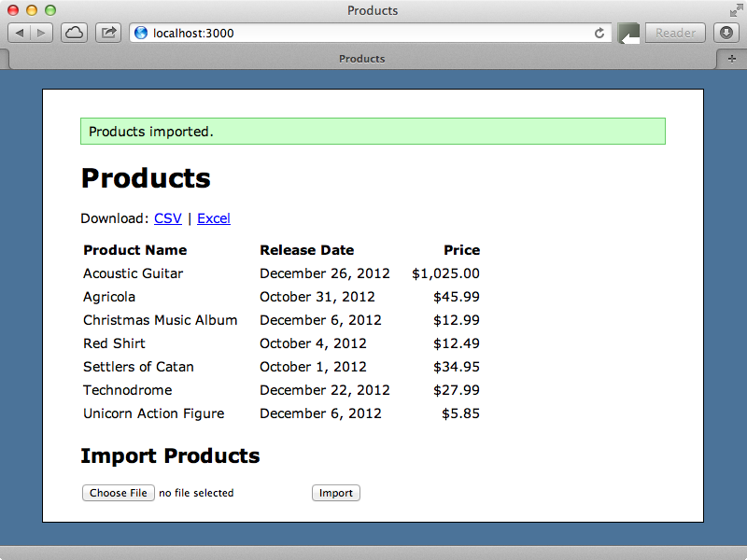Click the $1,025.00 price
This screenshot has width=747, height=560.
pos(446,273)
